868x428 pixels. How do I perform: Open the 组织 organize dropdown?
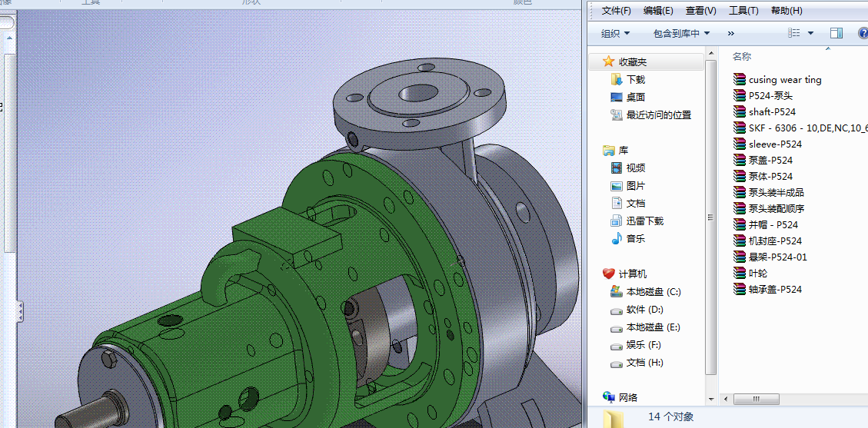[x=615, y=33]
